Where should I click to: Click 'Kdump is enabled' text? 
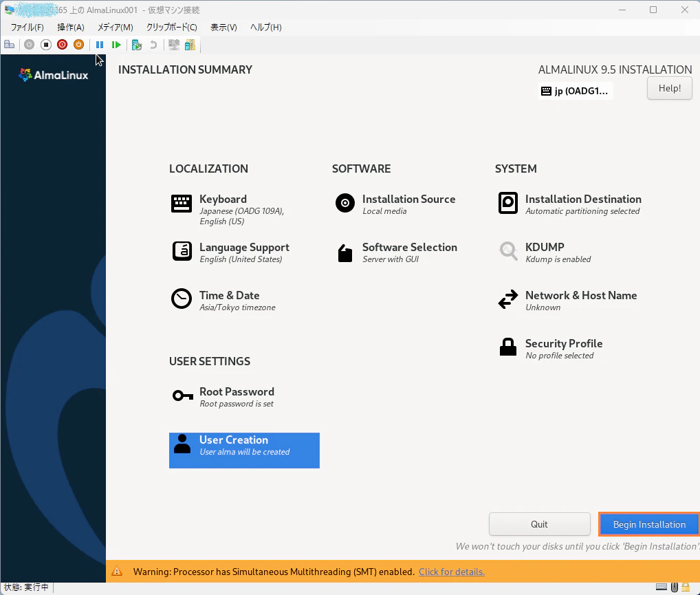coord(558,259)
